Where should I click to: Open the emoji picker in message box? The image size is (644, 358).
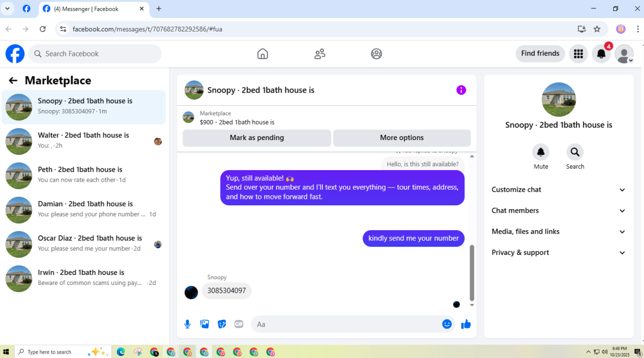pyautogui.click(x=447, y=324)
